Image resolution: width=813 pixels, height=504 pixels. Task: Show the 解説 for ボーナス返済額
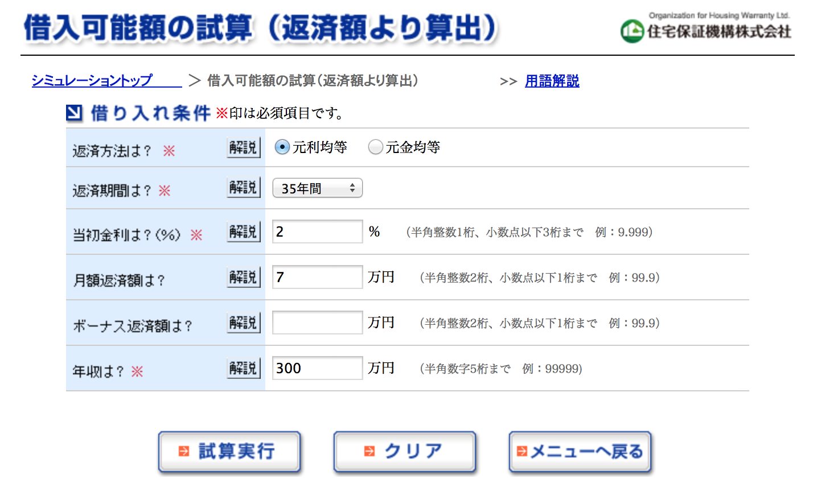(244, 323)
